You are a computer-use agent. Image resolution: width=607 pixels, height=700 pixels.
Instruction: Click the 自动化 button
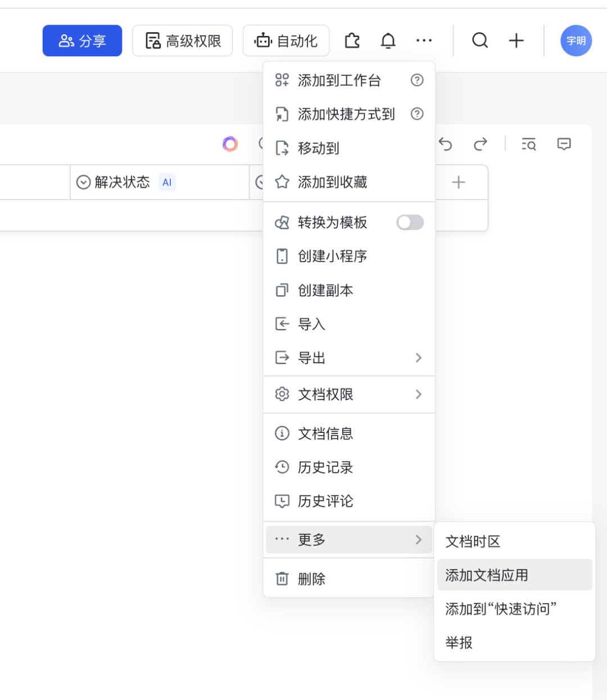tap(286, 40)
